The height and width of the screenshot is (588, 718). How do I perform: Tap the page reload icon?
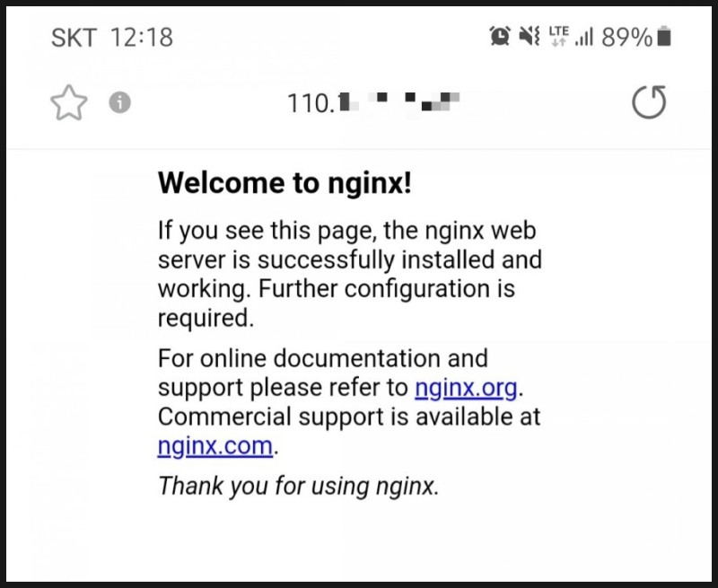pyautogui.click(x=649, y=102)
